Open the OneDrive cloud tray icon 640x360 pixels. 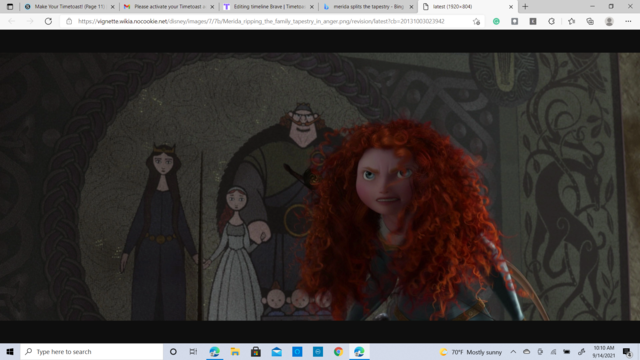(x=527, y=352)
